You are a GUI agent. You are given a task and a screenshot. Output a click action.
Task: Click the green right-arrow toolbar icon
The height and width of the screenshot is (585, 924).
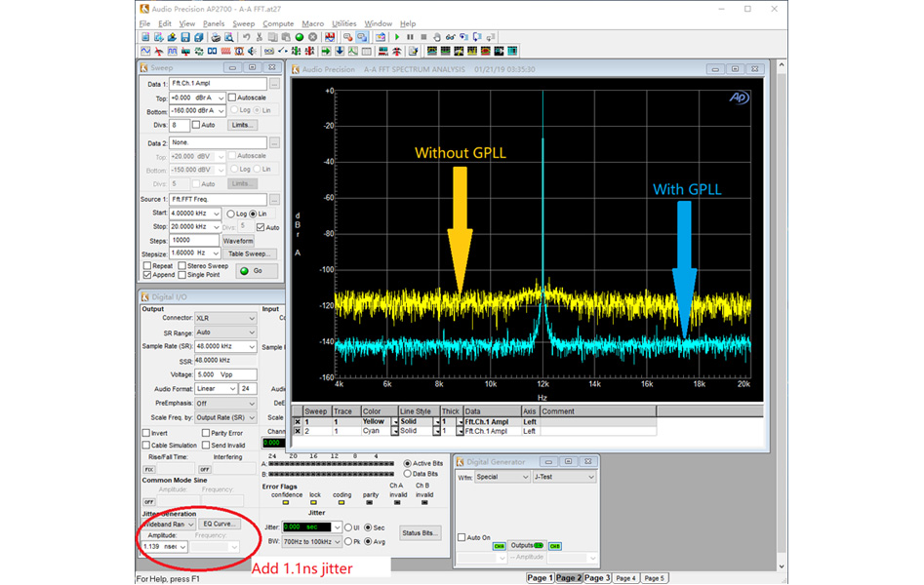tap(326, 52)
